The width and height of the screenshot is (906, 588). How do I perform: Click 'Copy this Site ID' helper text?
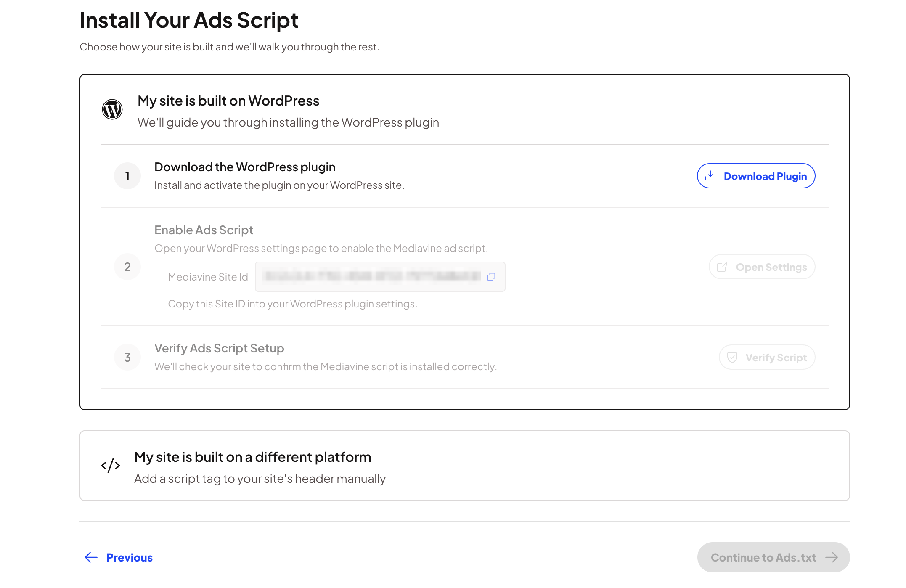coord(293,304)
